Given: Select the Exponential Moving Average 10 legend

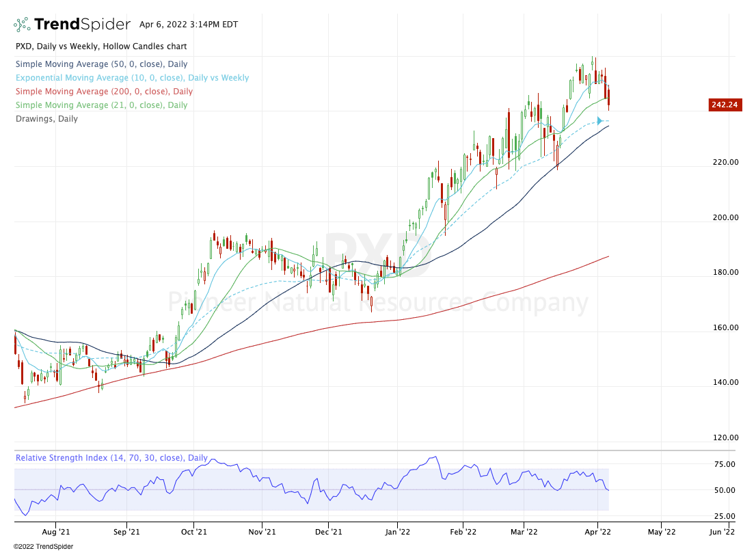Looking at the screenshot, I should pyautogui.click(x=132, y=78).
